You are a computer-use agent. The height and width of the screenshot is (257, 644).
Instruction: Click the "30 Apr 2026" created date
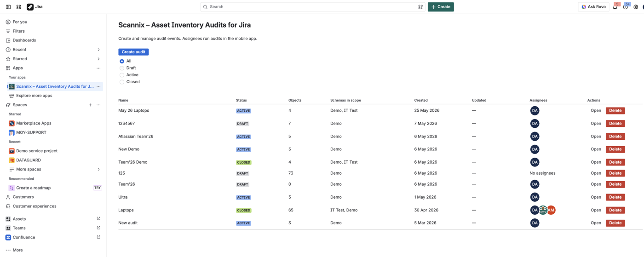coord(426,210)
